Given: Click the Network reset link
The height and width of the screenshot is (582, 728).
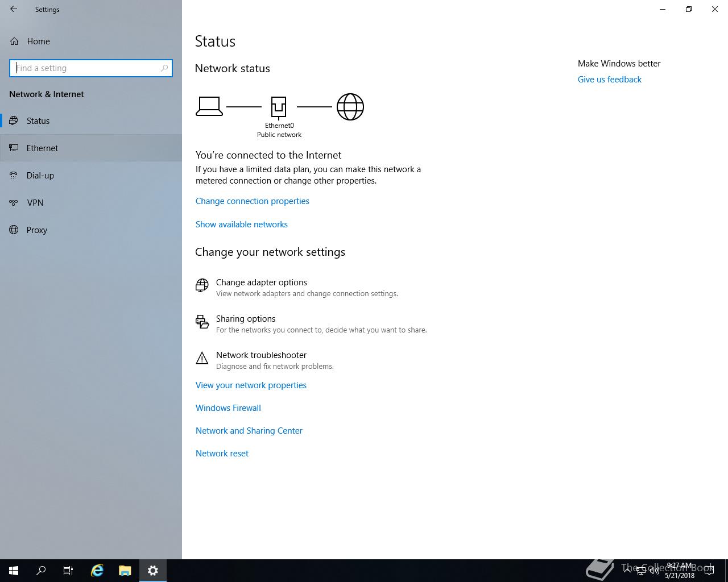Looking at the screenshot, I should [x=222, y=454].
